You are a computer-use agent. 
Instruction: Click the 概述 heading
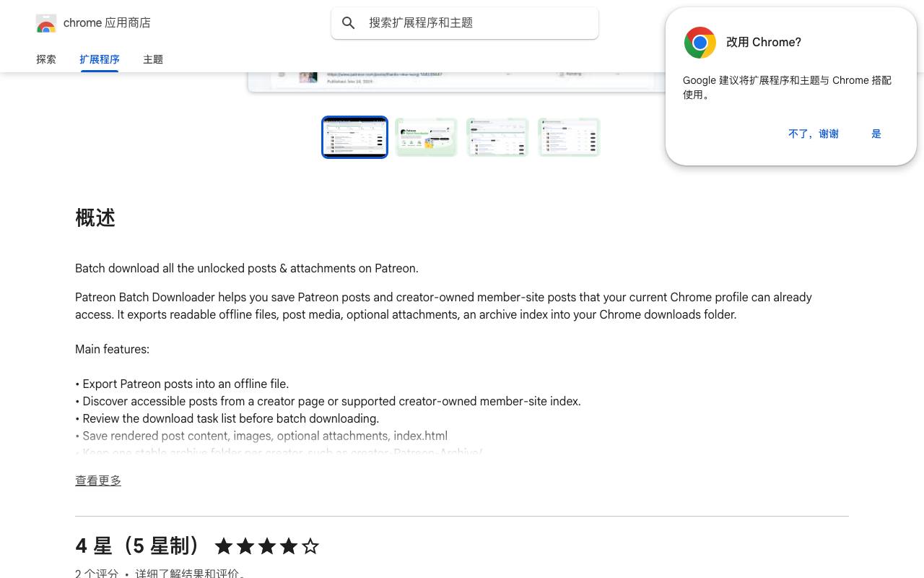coord(95,218)
